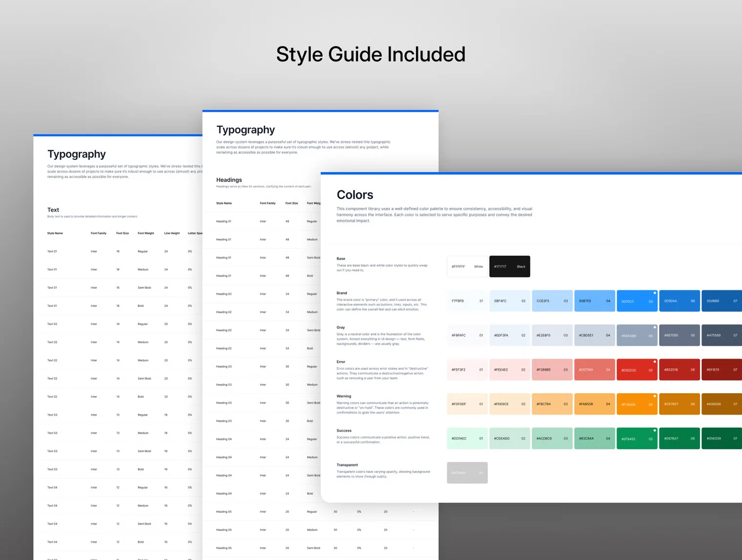This screenshot has width=742, height=560.
Task: Select the Success swatch #DCFAEC 01
Action: click(x=467, y=439)
